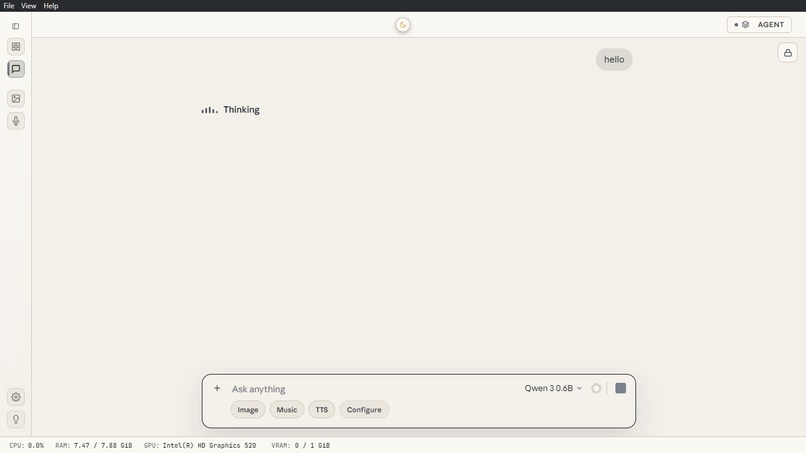
Task: Stop generation with square stop button
Action: point(620,388)
